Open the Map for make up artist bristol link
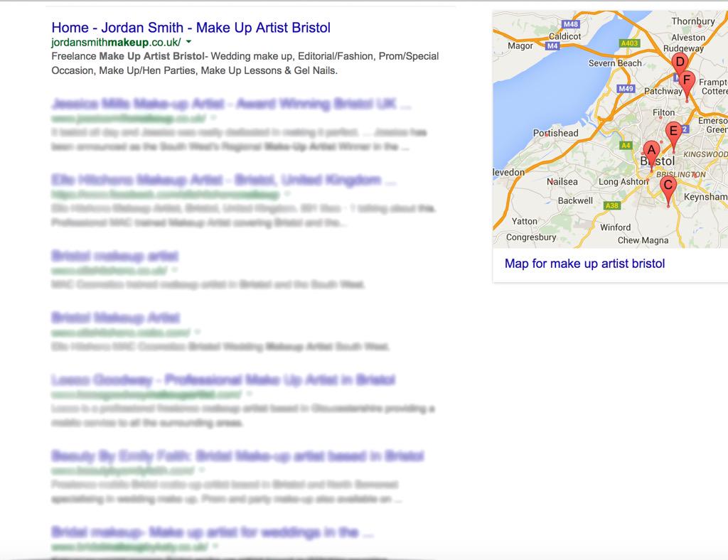Viewport: 728px width, 560px height. pos(584,264)
